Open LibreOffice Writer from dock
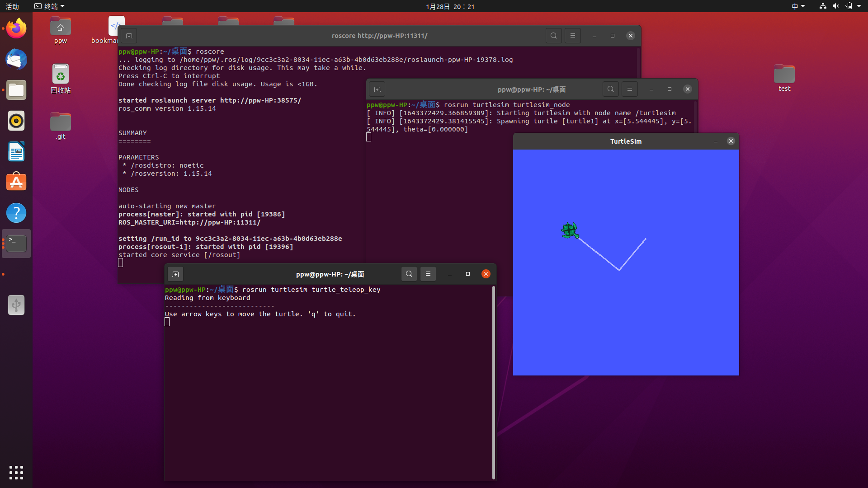 click(16, 152)
